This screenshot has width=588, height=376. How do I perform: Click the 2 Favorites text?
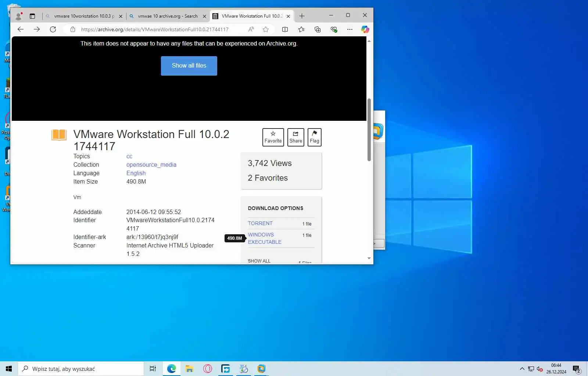268,178
